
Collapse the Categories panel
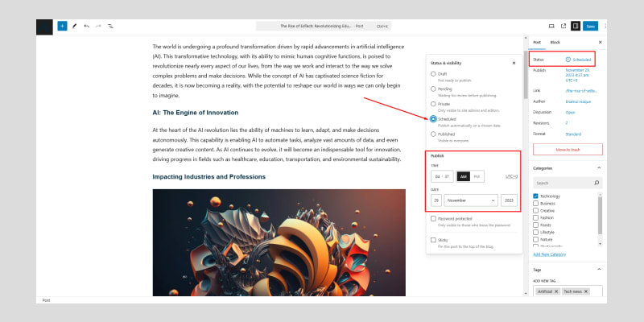coord(599,168)
